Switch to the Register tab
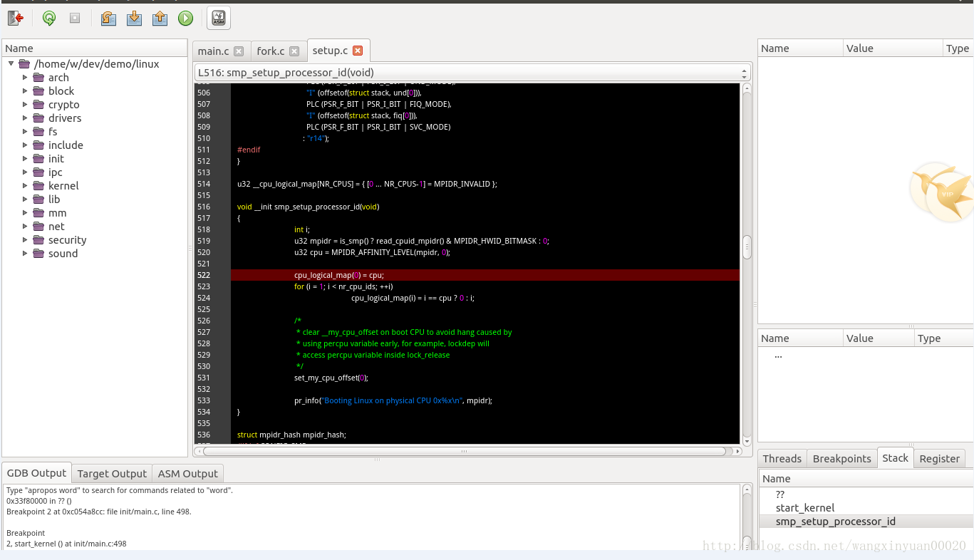974x560 pixels. click(940, 459)
